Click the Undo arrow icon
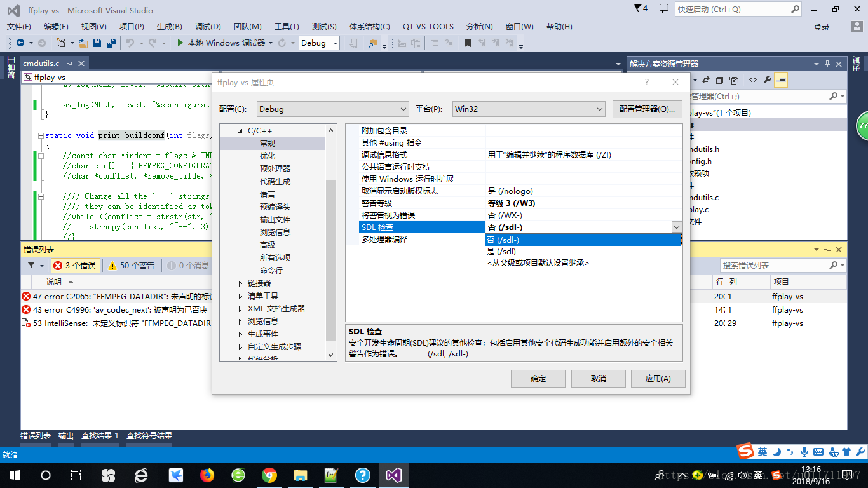The width and height of the screenshot is (868, 488). coord(130,43)
